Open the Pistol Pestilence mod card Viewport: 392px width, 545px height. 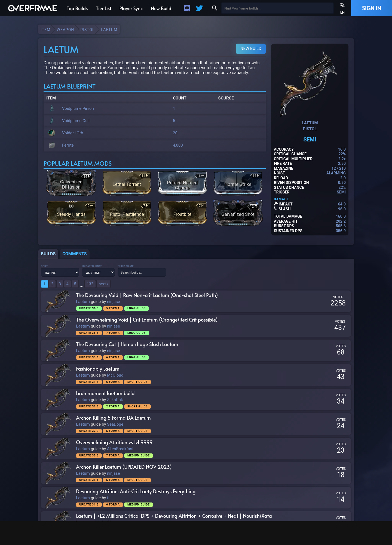coord(127,213)
